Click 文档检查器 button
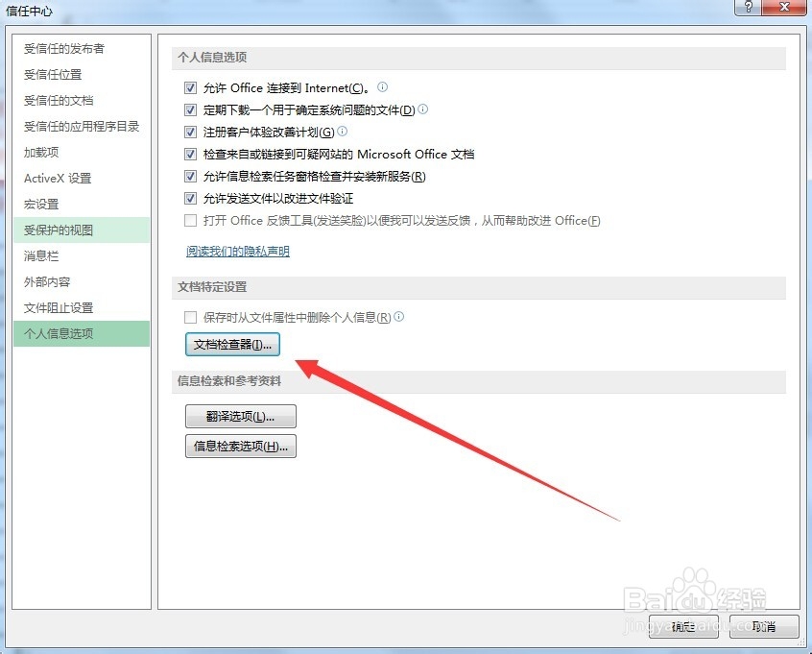 point(232,345)
